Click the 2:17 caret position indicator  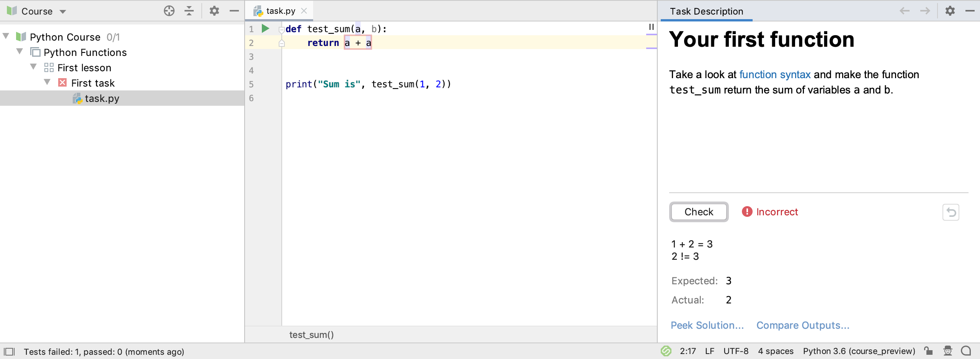(x=688, y=351)
